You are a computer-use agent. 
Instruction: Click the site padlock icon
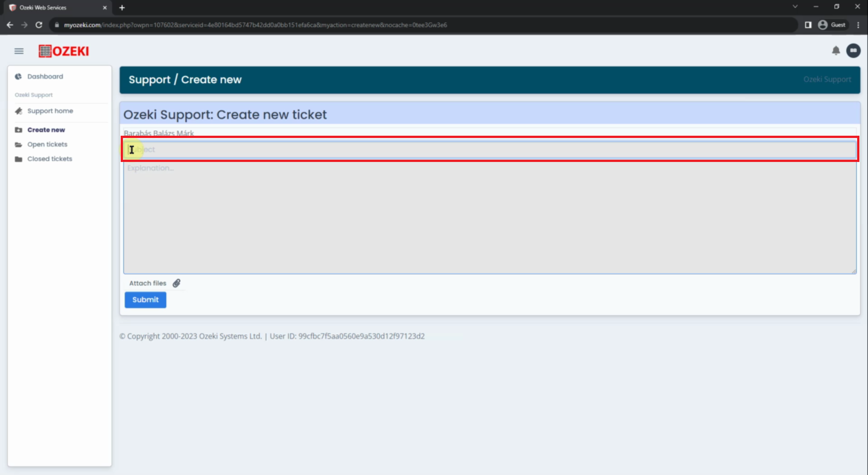point(57,25)
